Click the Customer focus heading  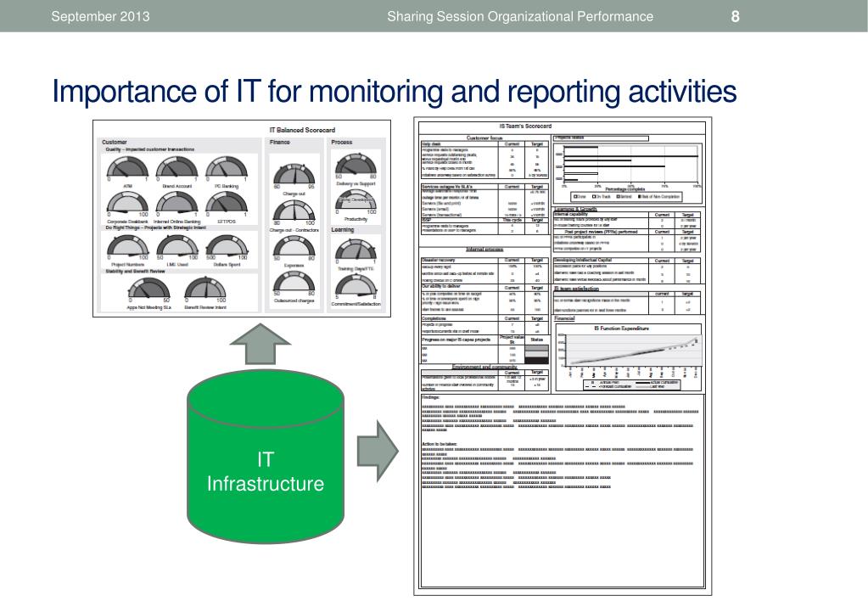click(x=484, y=138)
